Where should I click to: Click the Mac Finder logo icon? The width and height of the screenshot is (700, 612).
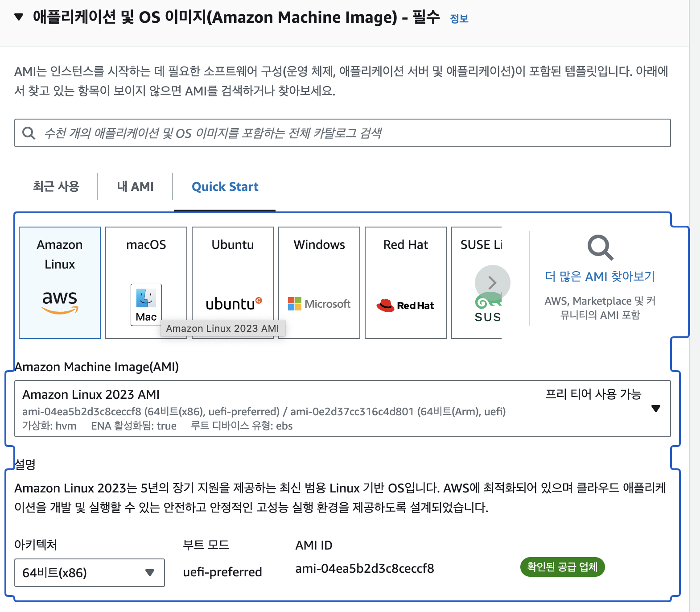pyautogui.click(x=146, y=305)
